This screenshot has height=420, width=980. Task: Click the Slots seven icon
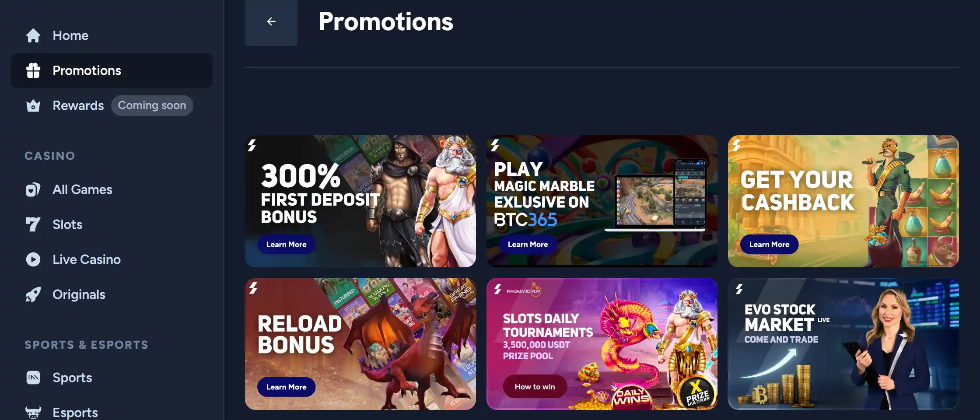33,224
